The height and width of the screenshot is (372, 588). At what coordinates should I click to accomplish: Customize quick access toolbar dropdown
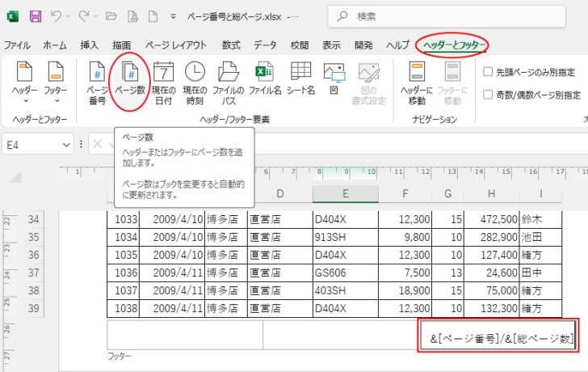click(x=173, y=16)
